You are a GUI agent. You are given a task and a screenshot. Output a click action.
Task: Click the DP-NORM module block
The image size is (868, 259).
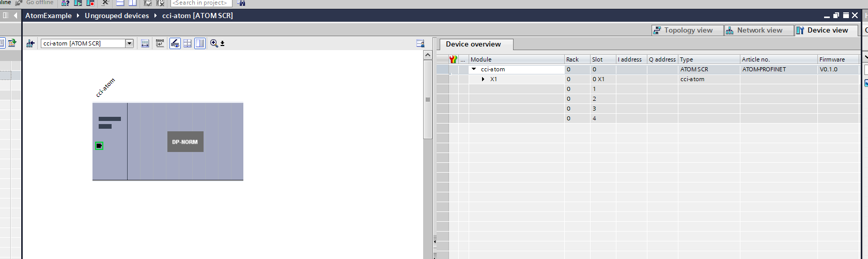(x=185, y=142)
